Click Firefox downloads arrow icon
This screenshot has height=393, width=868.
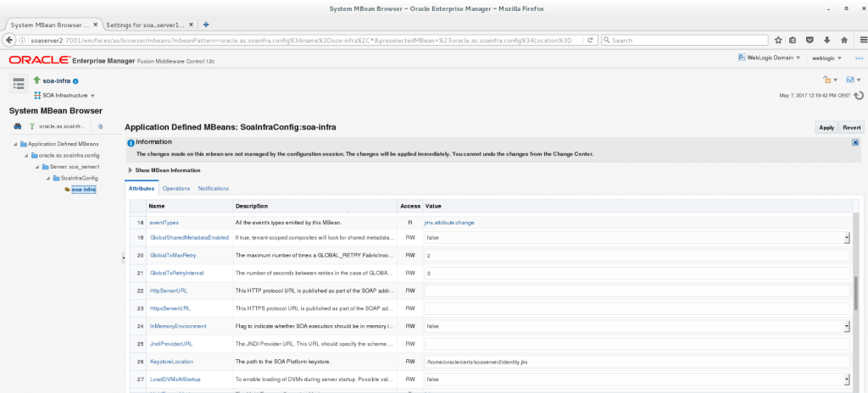coord(827,40)
